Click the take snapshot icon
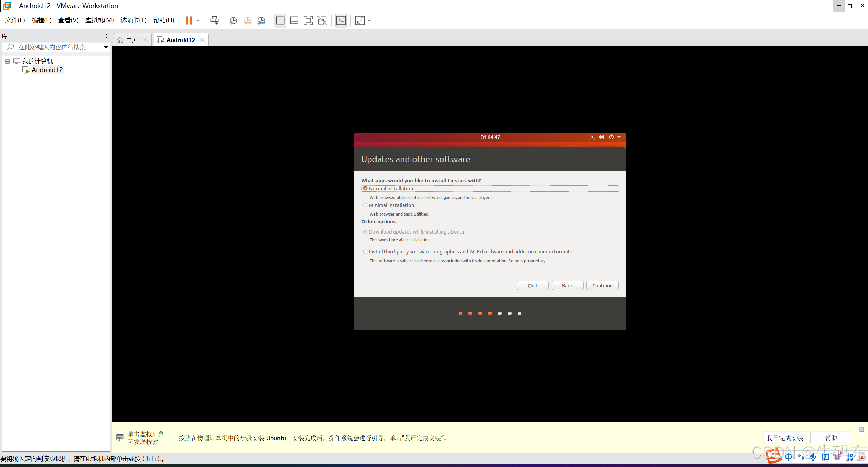The width and height of the screenshot is (868, 467). pyautogui.click(x=233, y=20)
